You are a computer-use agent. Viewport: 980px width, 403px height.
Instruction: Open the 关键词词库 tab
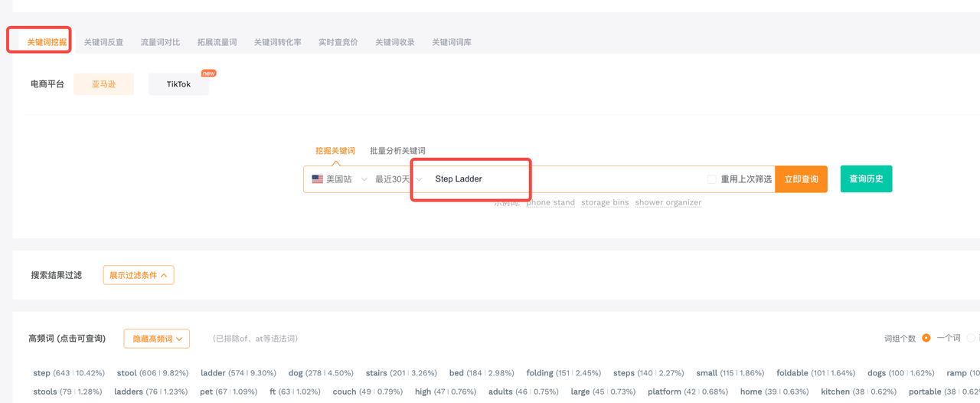[x=452, y=42]
